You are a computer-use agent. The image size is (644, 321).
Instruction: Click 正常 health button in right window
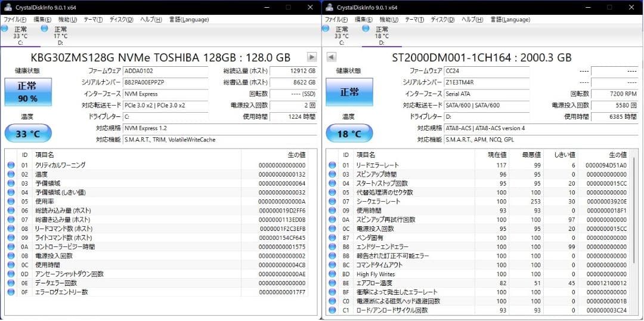click(x=349, y=92)
